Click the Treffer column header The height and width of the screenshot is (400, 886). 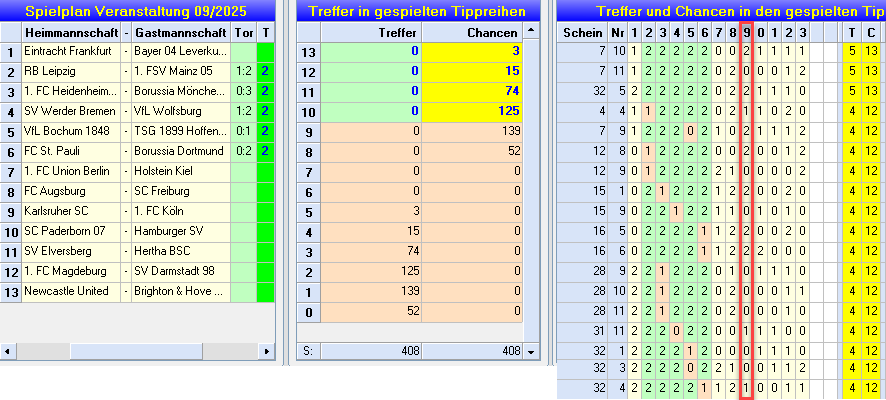pos(371,33)
